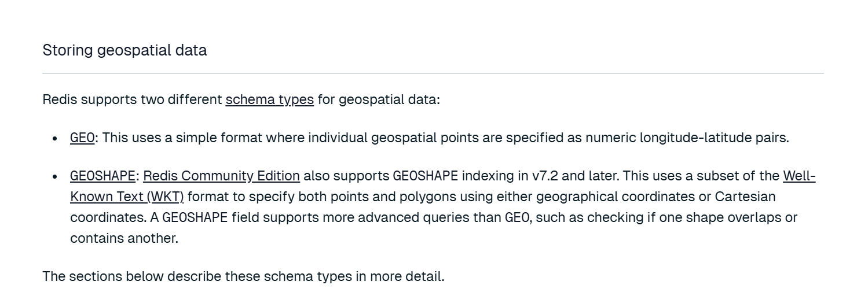Click the text 'Redis supports two different'
Image resolution: width=868 pixels, height=307 pixels.
pyautogui.click(x=132, y=99)
